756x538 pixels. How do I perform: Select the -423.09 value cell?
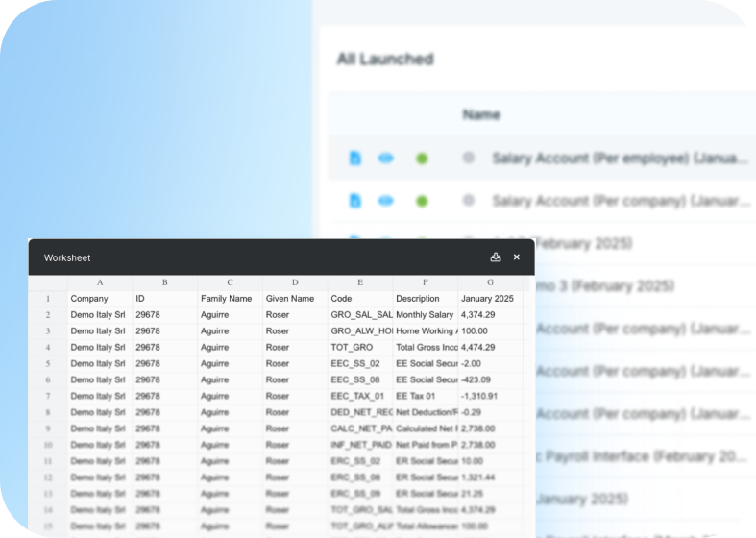(490, 379)
